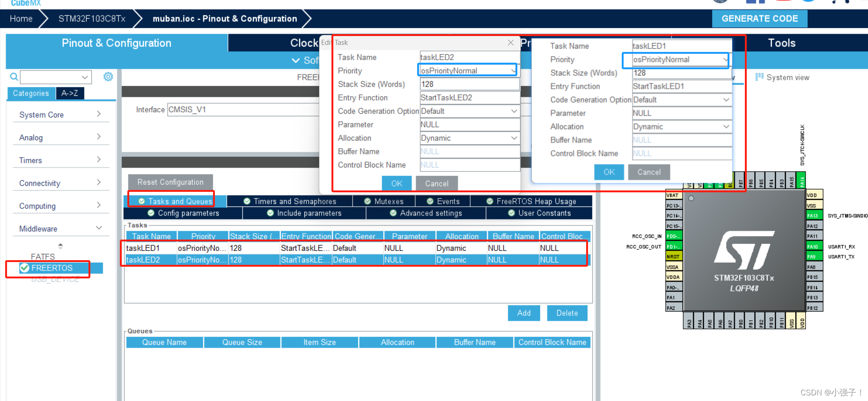Confirm taskLED2 dialog with OK
The height and width of the screenshot is (401, 868).
pos(397,183)
